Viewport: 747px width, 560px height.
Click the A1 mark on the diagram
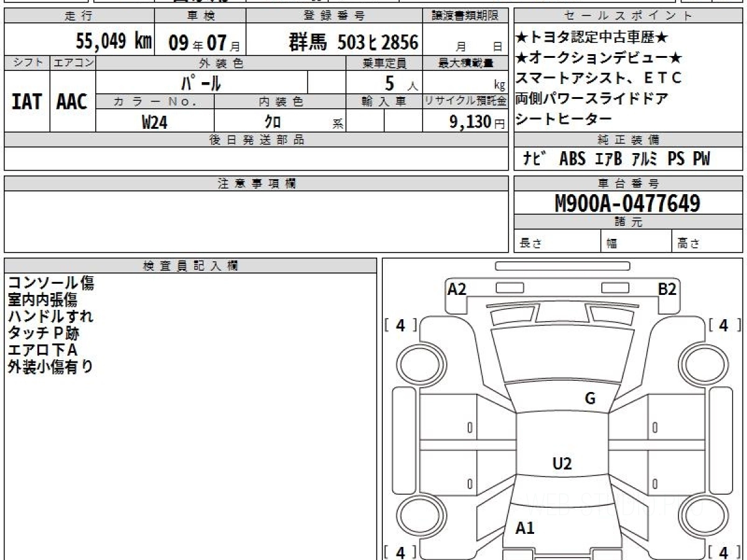525,528
